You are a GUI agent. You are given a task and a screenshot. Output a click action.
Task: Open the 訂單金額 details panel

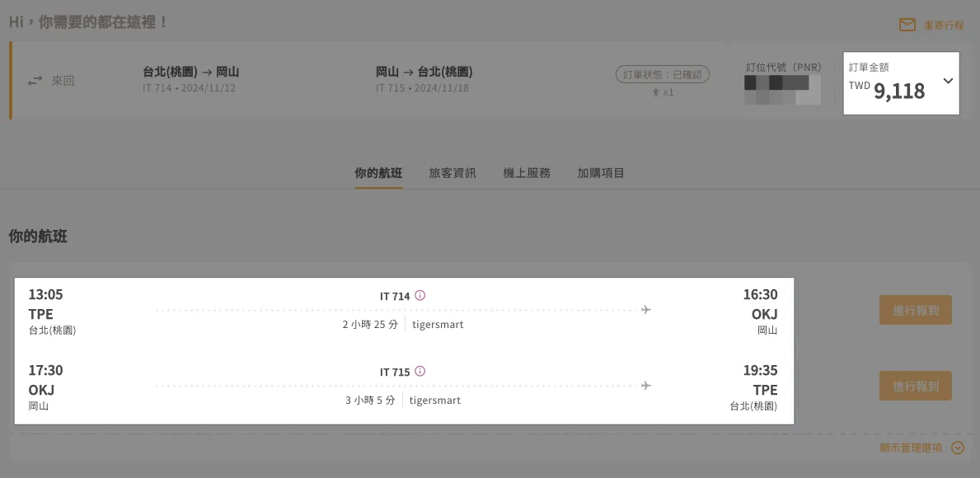click(x=890, y=82)
